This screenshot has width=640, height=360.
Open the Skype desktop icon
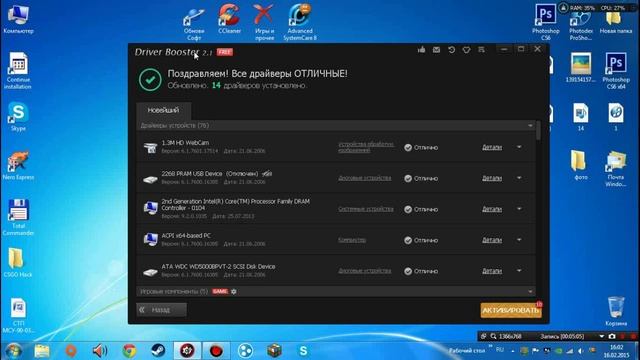pos(18,116)
